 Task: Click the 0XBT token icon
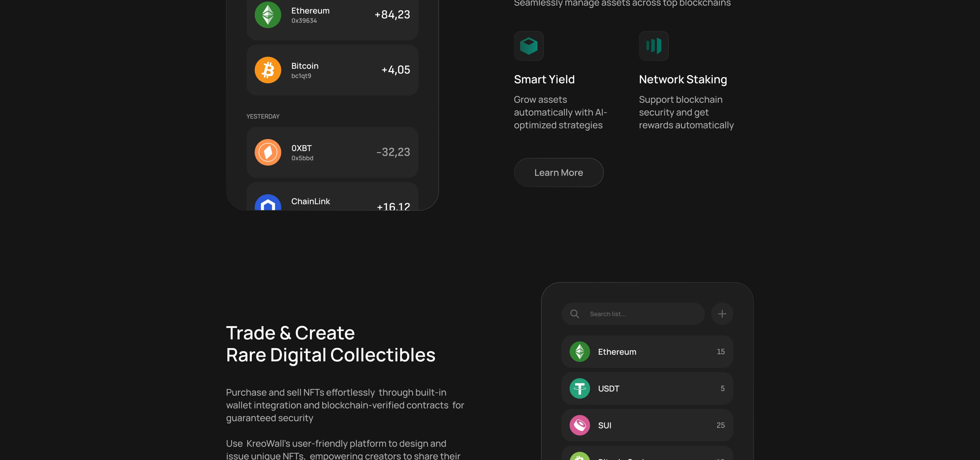pyautogui.click(x=268, y=152)
